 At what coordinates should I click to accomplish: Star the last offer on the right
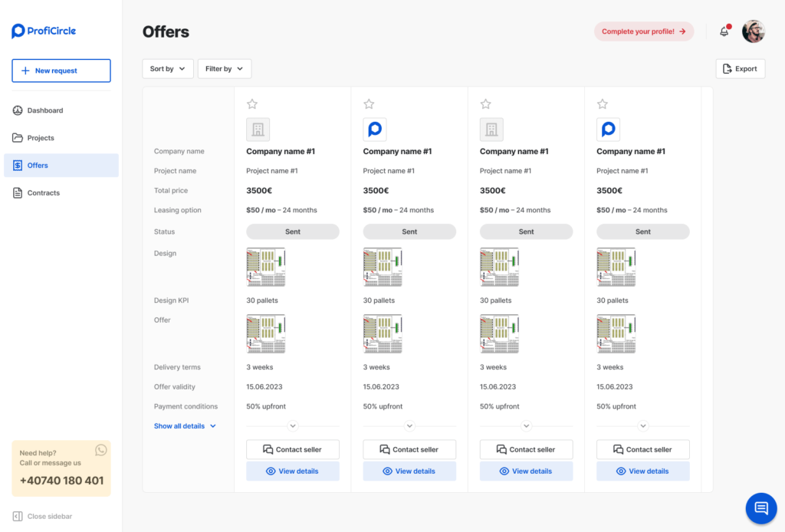pos(602,103)
